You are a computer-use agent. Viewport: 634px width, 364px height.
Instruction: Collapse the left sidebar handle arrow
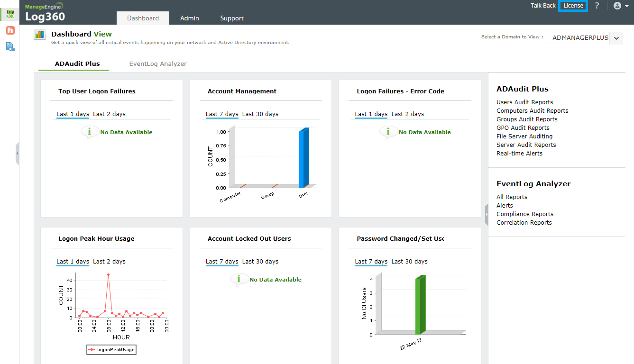coord(17,154)
